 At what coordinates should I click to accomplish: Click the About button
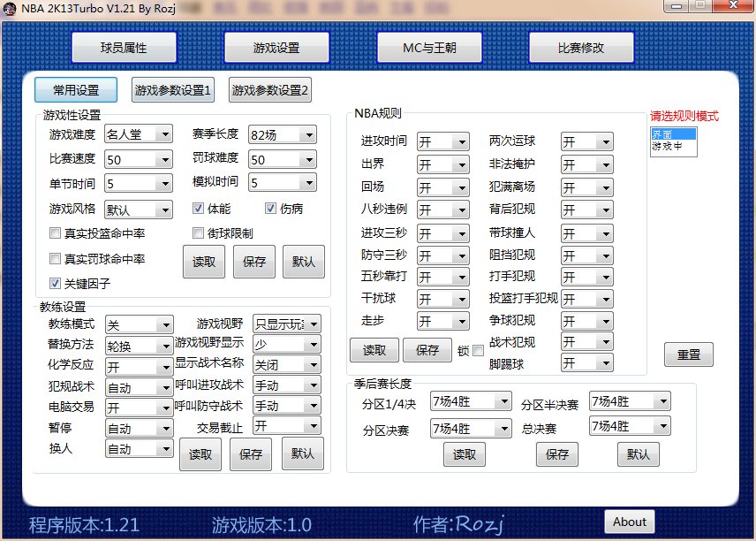(629, 522)
